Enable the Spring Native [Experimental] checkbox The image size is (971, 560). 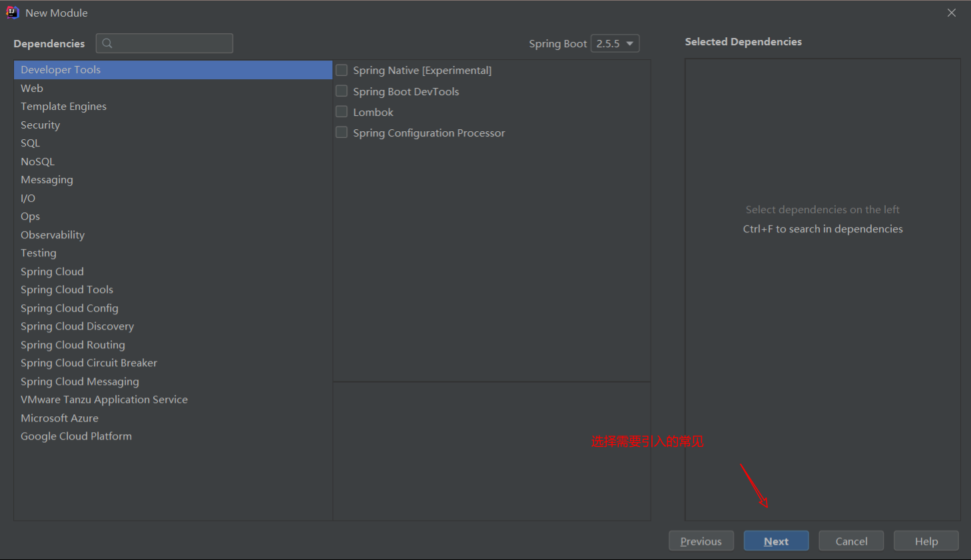pos(342,70)
